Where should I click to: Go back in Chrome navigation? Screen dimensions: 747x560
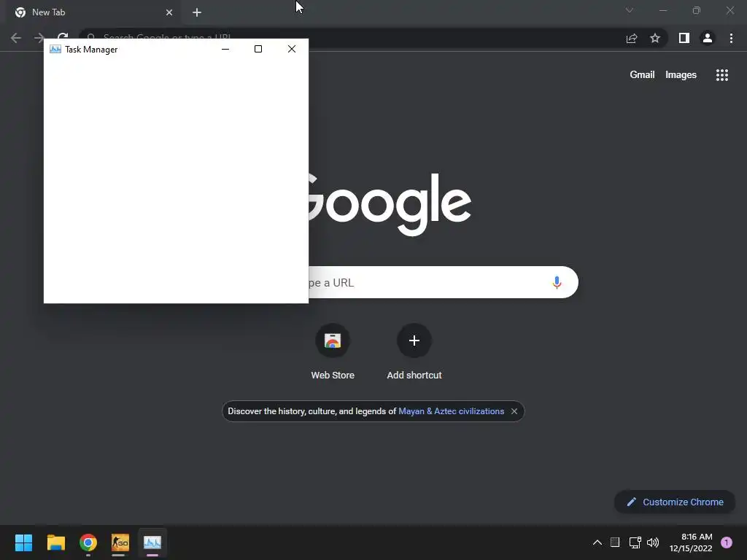[16, 38]
